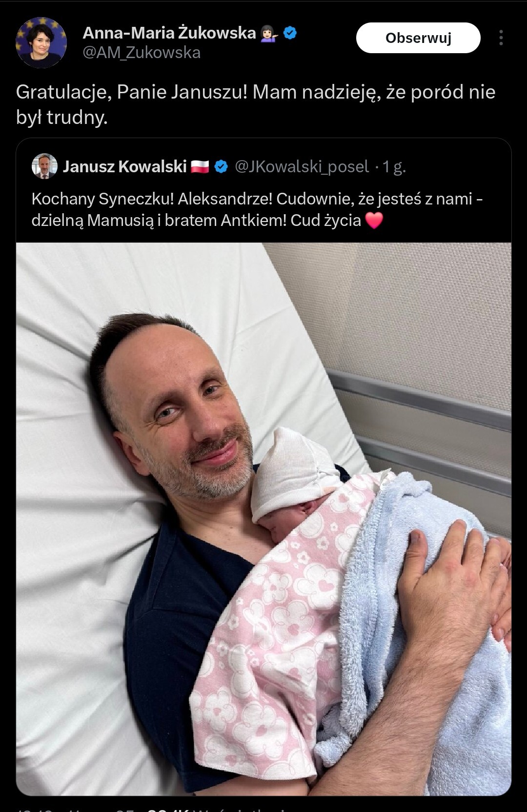Click the quoted tweet's header row

[x=263, y=167]
